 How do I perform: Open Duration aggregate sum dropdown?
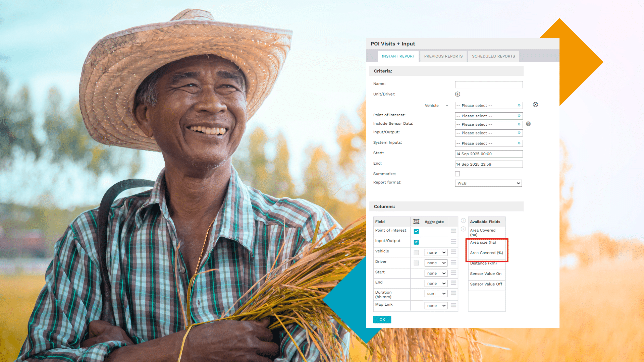pyautogui.click(x=436, y=294)
